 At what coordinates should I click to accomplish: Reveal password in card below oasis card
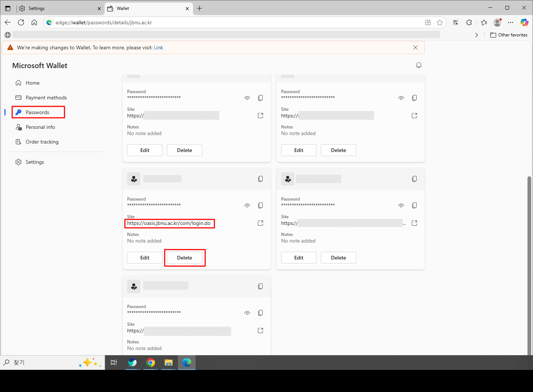(247, 313)
